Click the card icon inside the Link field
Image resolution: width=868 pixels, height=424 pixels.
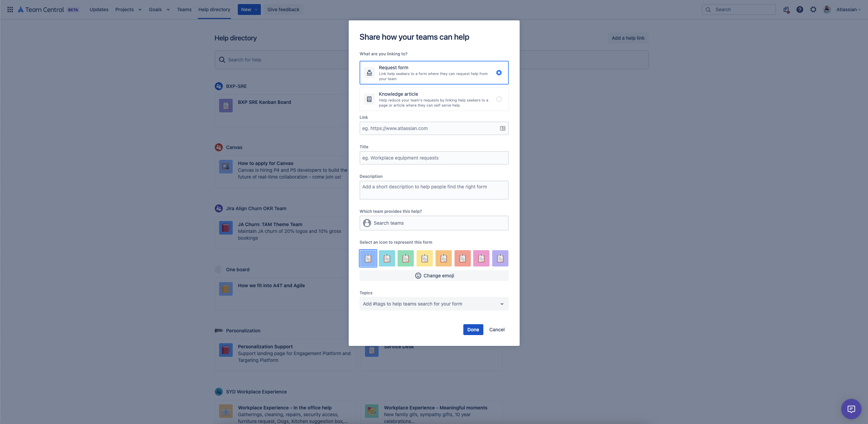[x=502, y=128]
